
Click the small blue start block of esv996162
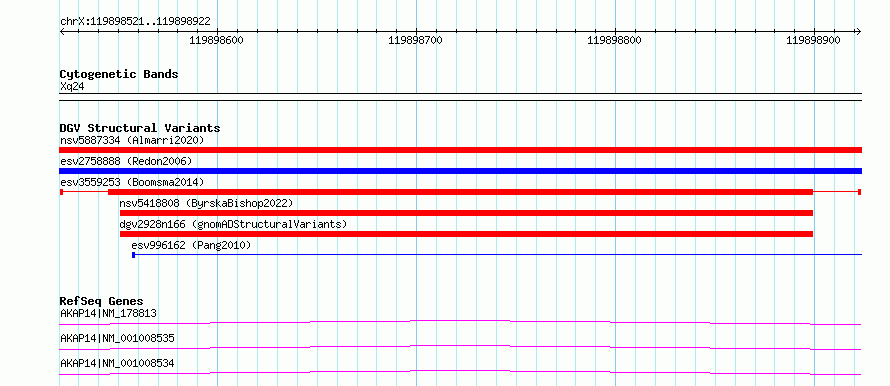click(x=133, y=255)
